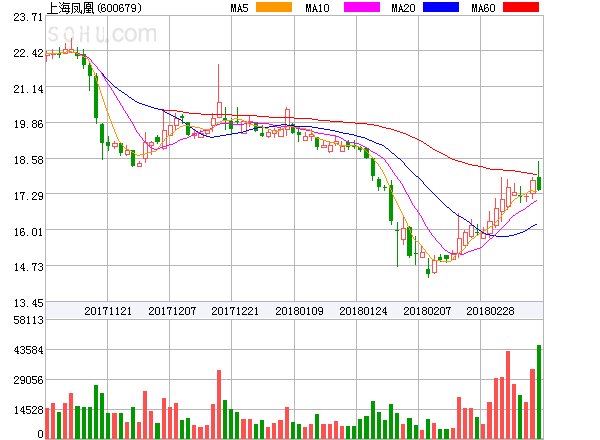Click the 20180228 date label
This screenshot has height=440, width=600.
point(490,311)
